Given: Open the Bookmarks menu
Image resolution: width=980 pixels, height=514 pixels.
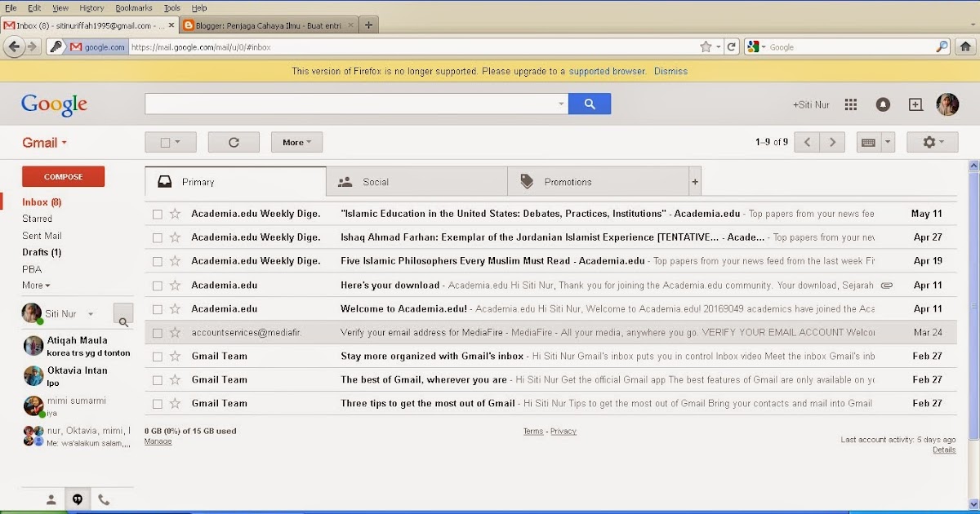Looking at the screenshot, I should [134, 7].
